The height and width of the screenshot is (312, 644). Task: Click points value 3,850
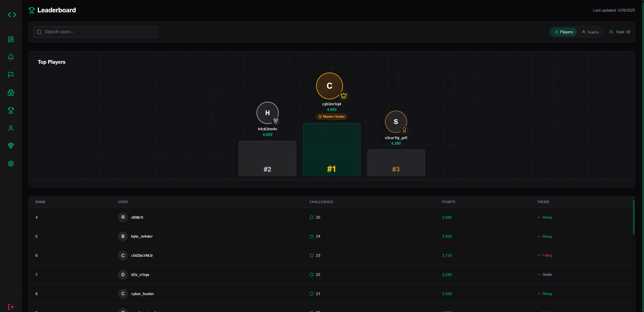click(x=447, y=236)
